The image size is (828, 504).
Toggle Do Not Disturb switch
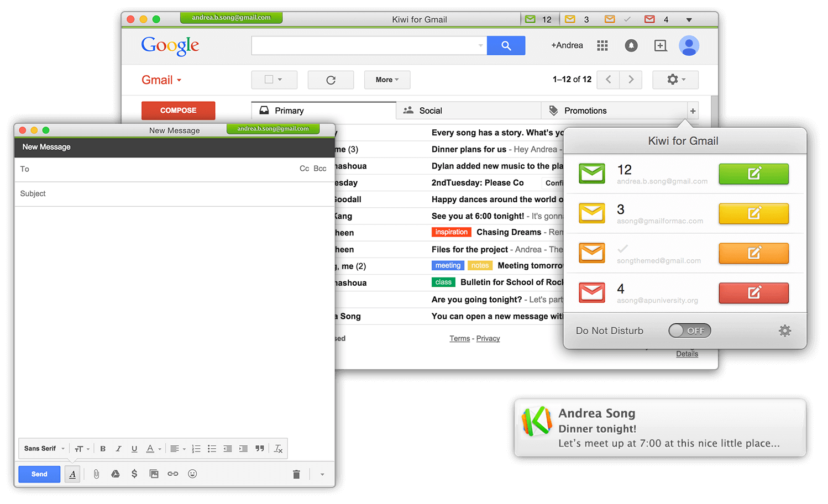[689, 331]
